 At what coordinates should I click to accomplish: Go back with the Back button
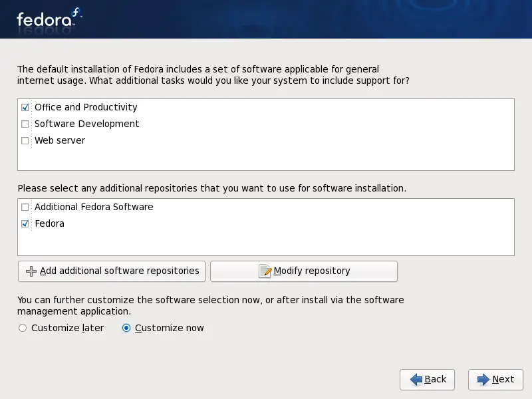coord(427,379)
